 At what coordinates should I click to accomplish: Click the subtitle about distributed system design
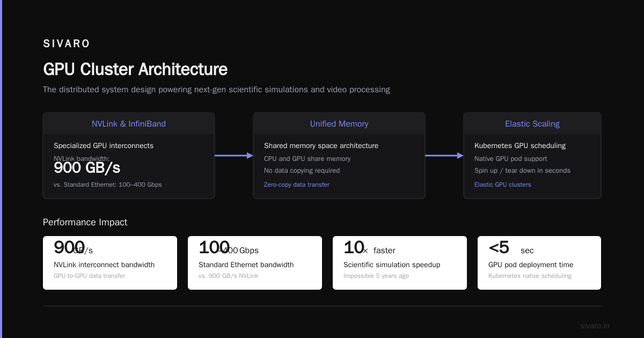[216, 90]
